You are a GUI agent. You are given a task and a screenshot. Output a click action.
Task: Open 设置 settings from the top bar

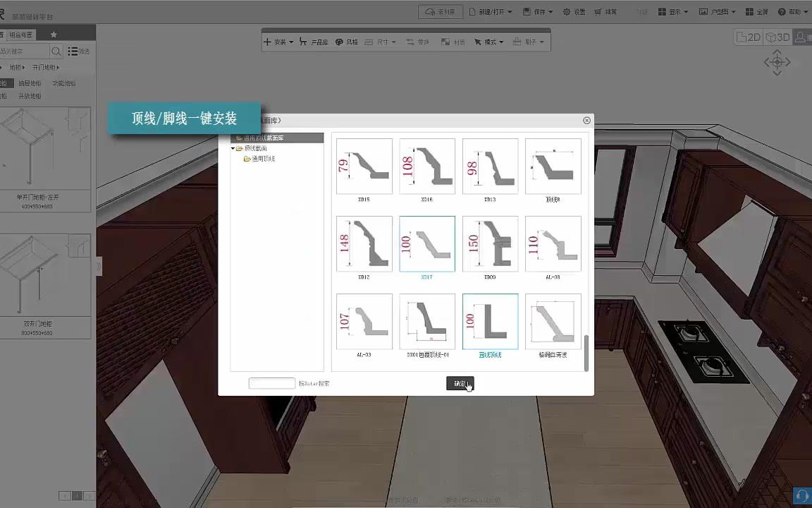577,12
